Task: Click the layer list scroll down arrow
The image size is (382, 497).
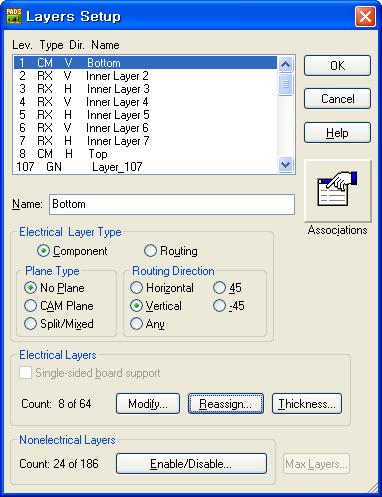Action: tap(285, 165)
